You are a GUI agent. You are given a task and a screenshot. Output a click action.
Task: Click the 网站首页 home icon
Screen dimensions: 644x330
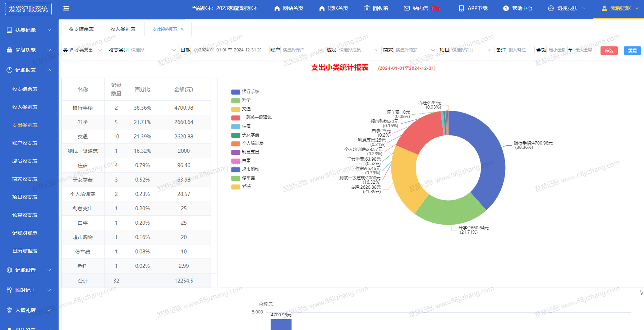[x=277, y=8]
